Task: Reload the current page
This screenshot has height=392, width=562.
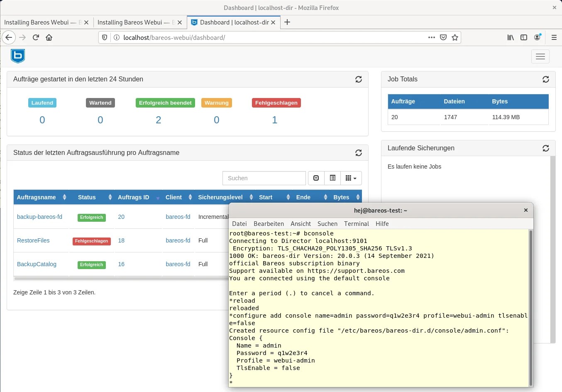Action: [36, 37]
